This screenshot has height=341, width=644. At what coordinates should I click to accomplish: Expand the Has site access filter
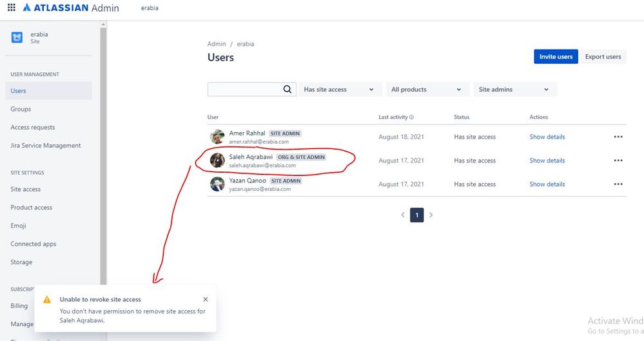pos(339,90)
